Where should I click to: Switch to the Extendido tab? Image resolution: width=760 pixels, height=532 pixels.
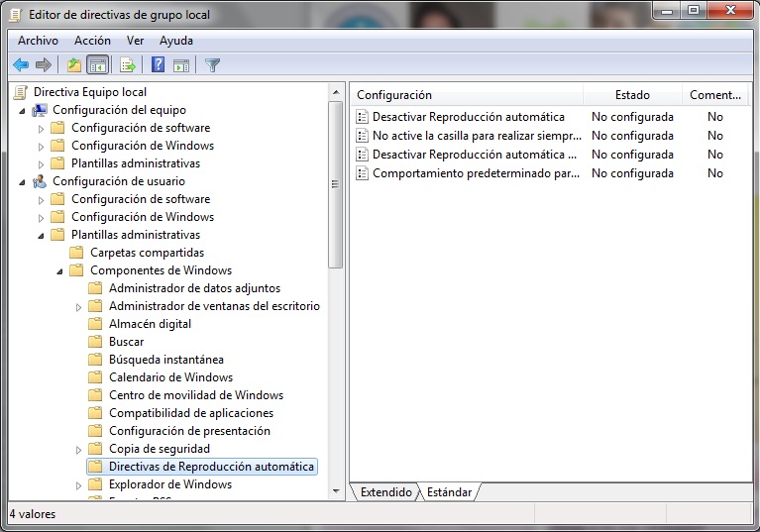coord(385,492)
